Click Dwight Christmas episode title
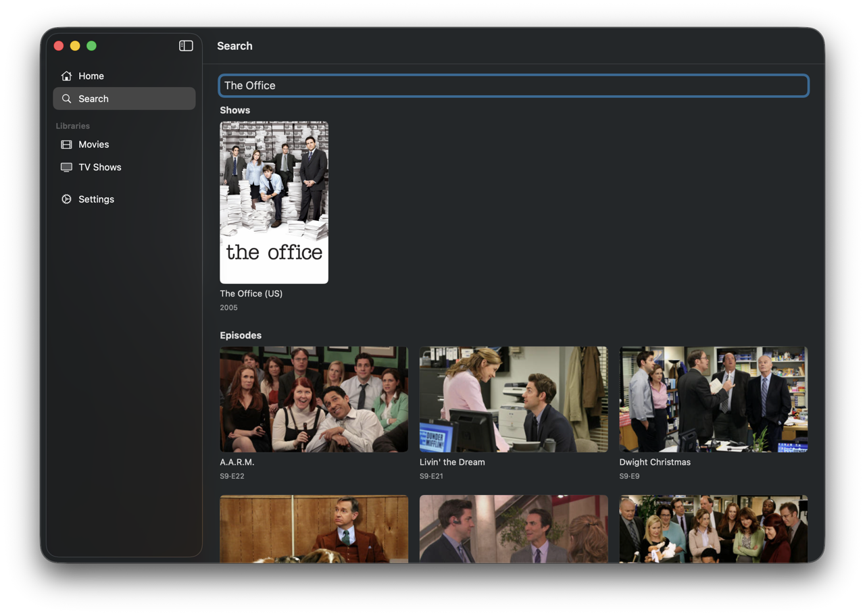Viewport: 865px width, 616px height. click(x=655, y=462)
